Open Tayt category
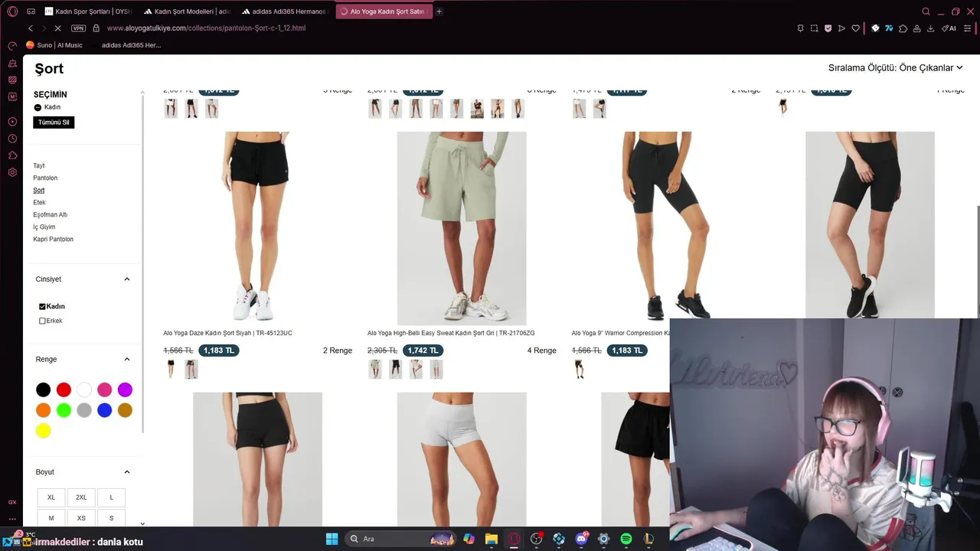Viewport: 980px width, 551px height. pos(39,166)
